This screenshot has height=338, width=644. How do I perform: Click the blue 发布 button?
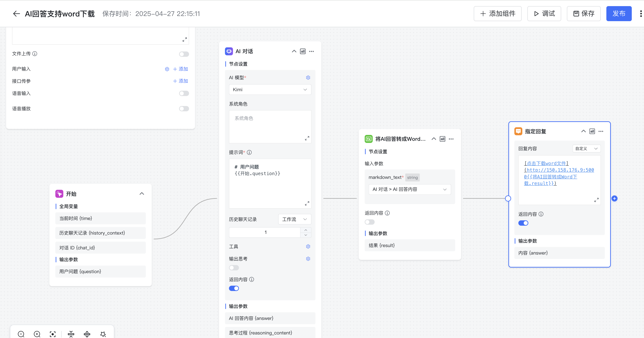pos(619,14)
